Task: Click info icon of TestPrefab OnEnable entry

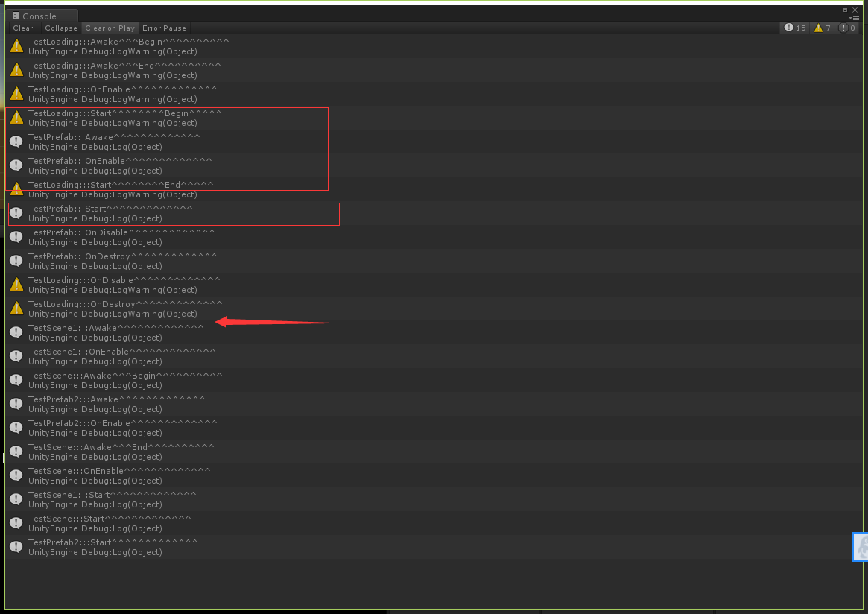Action: pos(16,165)
